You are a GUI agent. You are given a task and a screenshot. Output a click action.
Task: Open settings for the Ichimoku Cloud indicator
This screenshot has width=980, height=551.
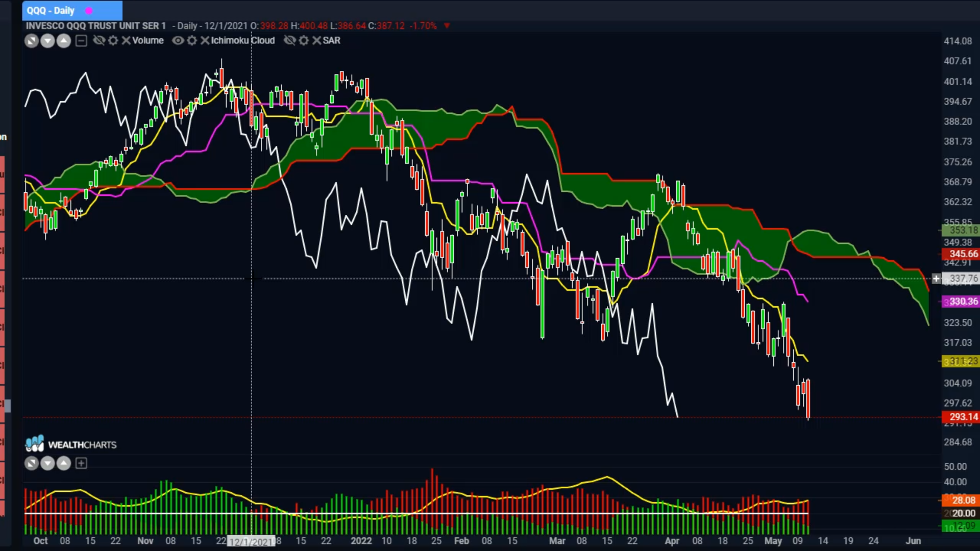(192, 40)
